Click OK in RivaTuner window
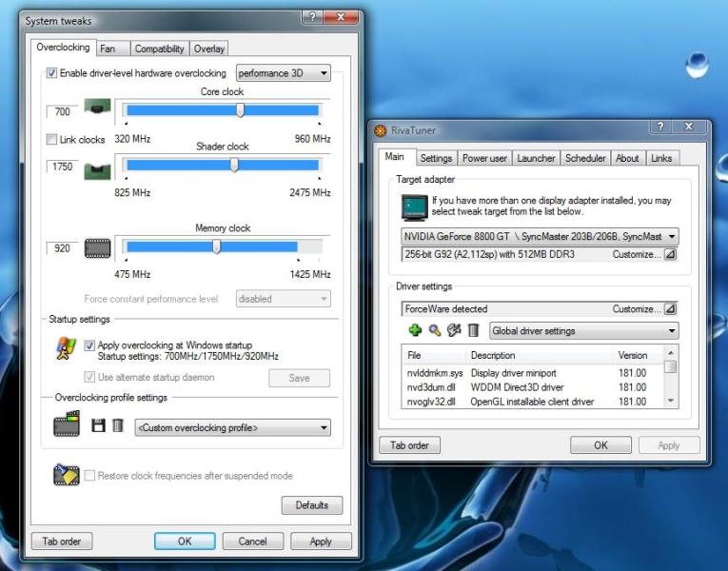728x571 pixels. [600, 445]
